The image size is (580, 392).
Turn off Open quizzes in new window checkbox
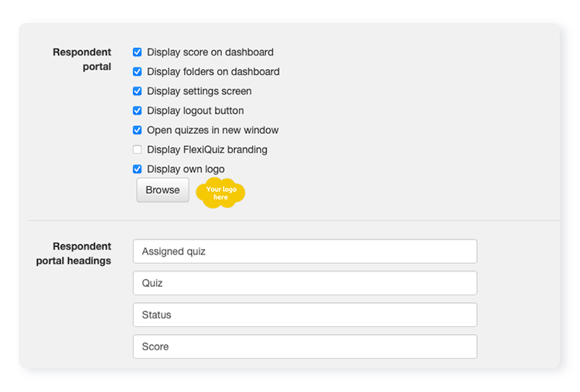(x=137, y=130)
